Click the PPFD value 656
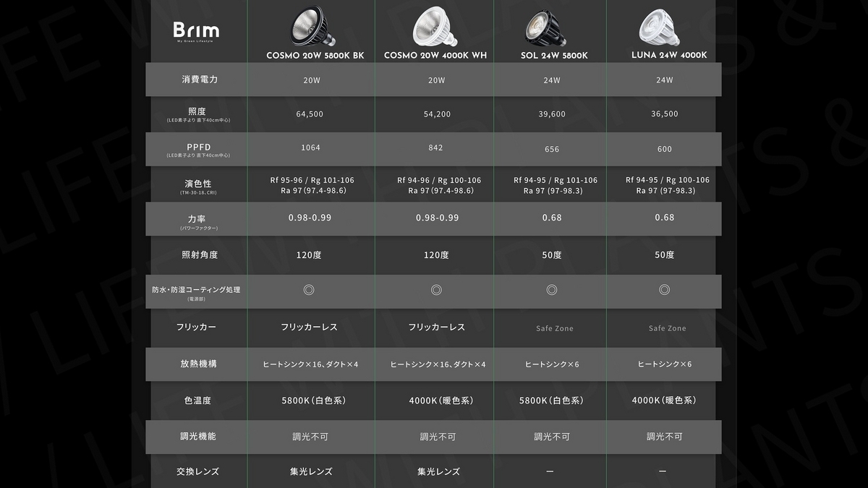 552,149
